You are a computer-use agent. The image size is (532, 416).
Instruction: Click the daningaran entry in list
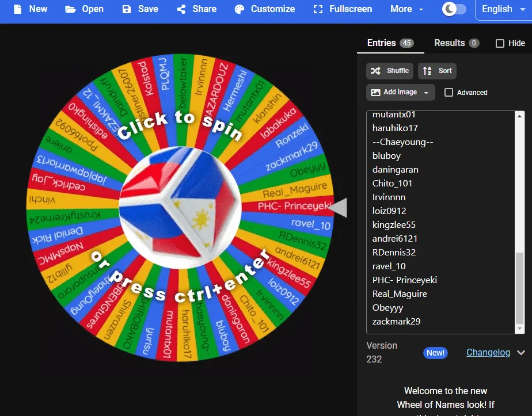pos(396,170)
